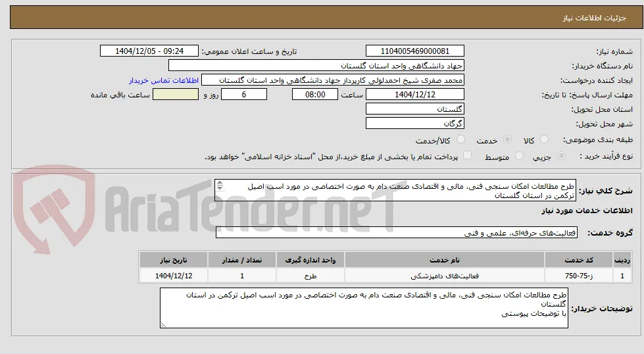Open the اطلاعات تماس خریدار link
The width and height of the screenshot is (644, 354).
163,80
